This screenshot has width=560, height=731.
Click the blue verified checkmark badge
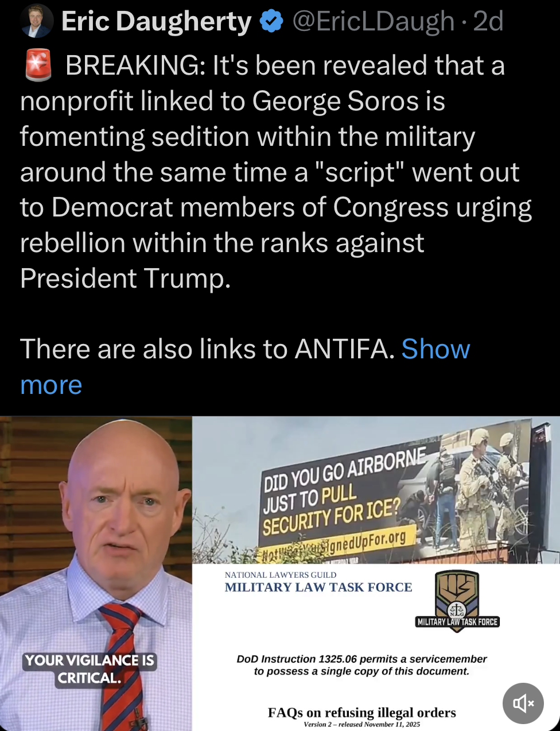[x=271, y=21]
